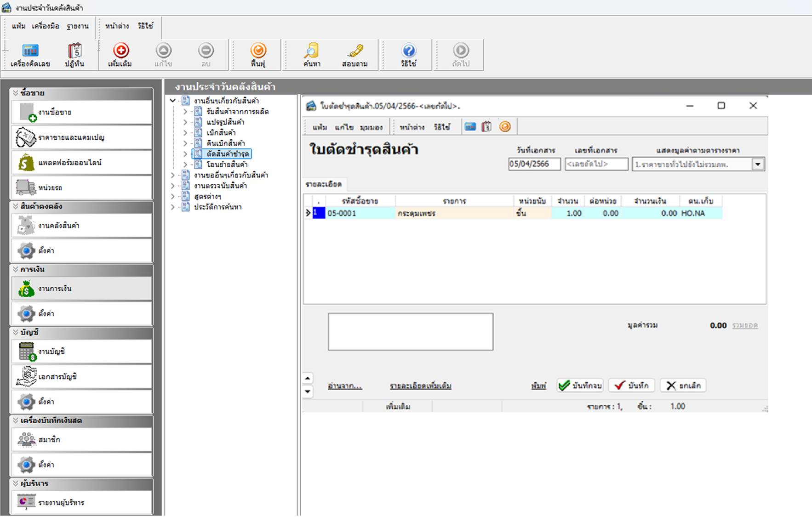Image resolution: width=812 pixels, height=517 pixels.
Task: Click the บันทึกจบ button
Action: (580, 386)
